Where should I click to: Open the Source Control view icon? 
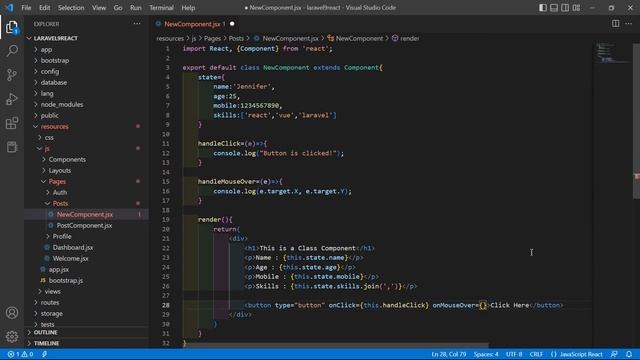(x=12, y=75)
